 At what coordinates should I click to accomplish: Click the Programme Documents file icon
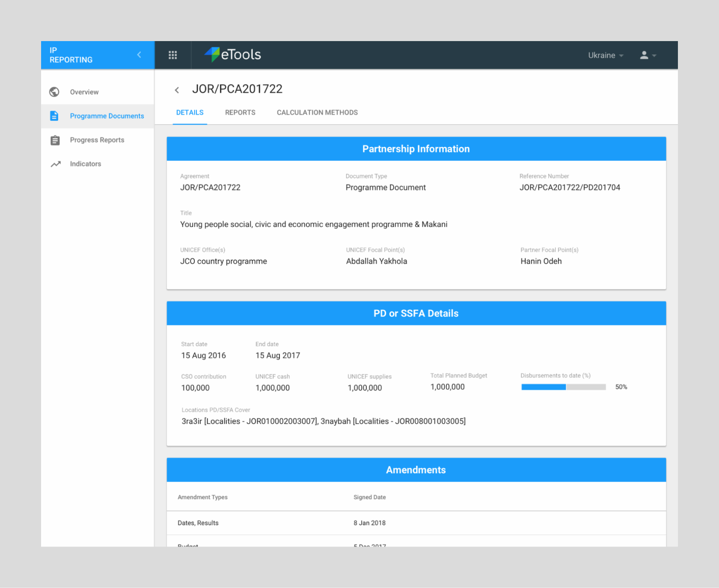click(54, 116)
